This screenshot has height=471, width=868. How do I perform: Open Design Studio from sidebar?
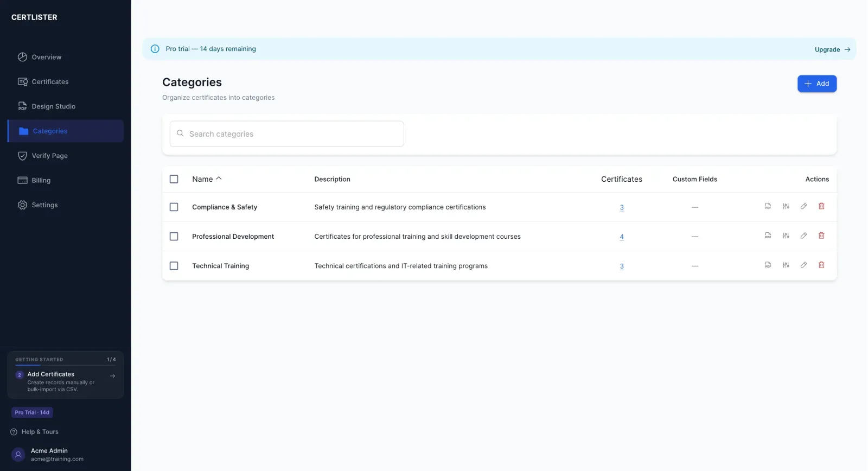pos(66,106)
